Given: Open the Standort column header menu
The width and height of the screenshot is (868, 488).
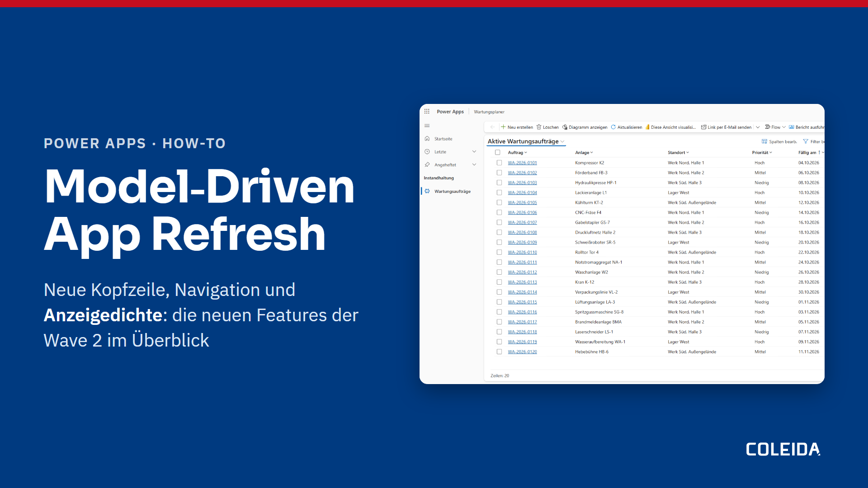Looking at the screenshot, I should pos(679,153).
